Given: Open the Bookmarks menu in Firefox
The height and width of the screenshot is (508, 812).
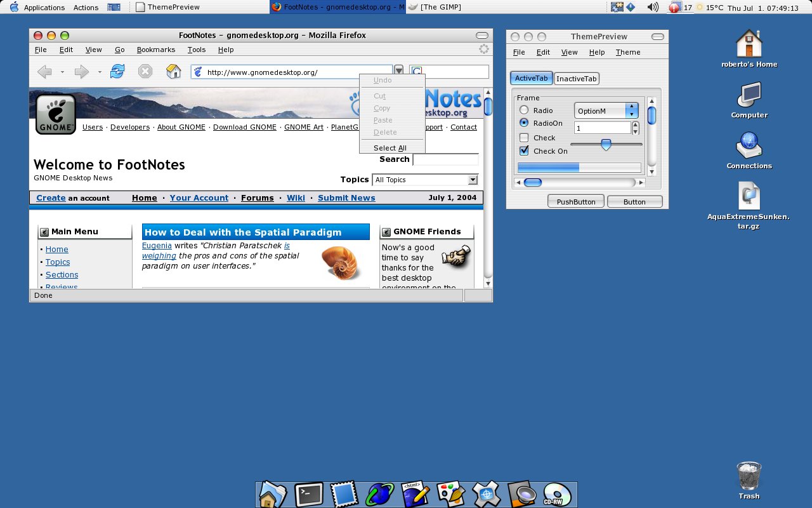Looking at the screenshot, I should [x=156, y=50].
